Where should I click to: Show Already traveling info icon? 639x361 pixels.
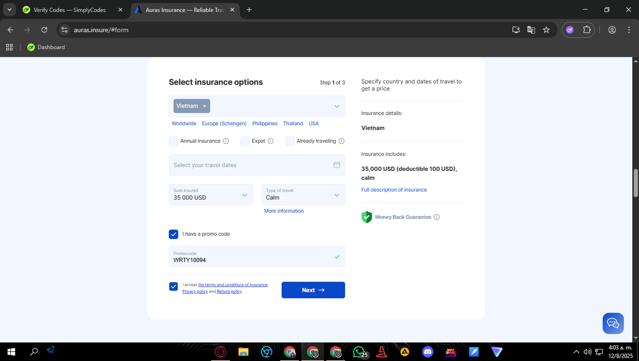342,141
